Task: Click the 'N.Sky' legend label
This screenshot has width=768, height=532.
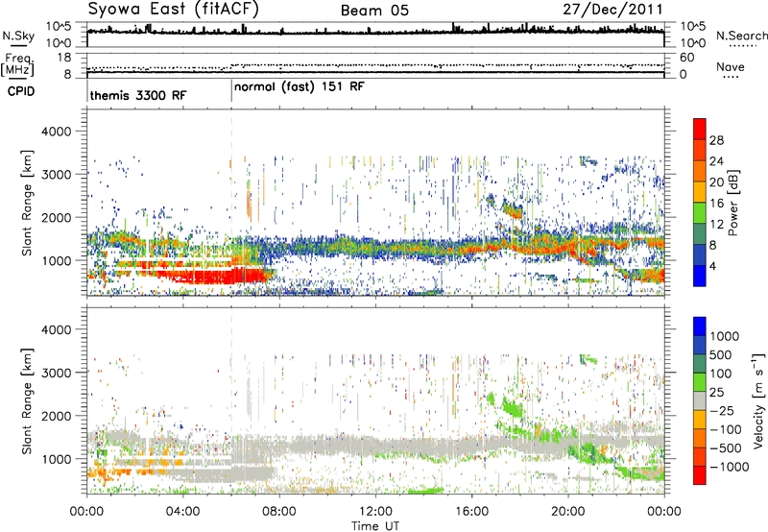Action: coord(18,36)
